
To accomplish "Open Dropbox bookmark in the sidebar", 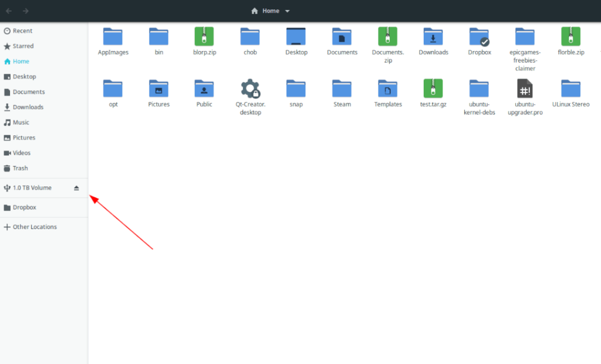I will [43, 207].
